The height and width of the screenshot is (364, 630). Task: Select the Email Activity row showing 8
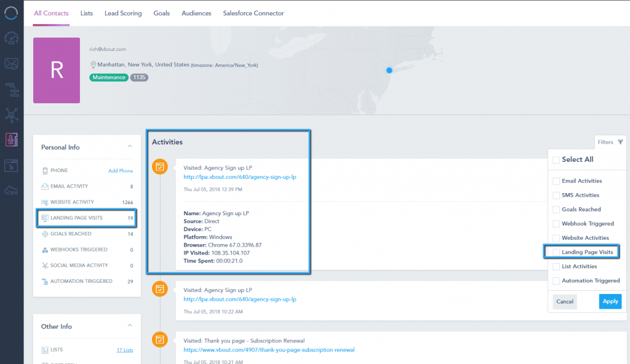(87, 186)
